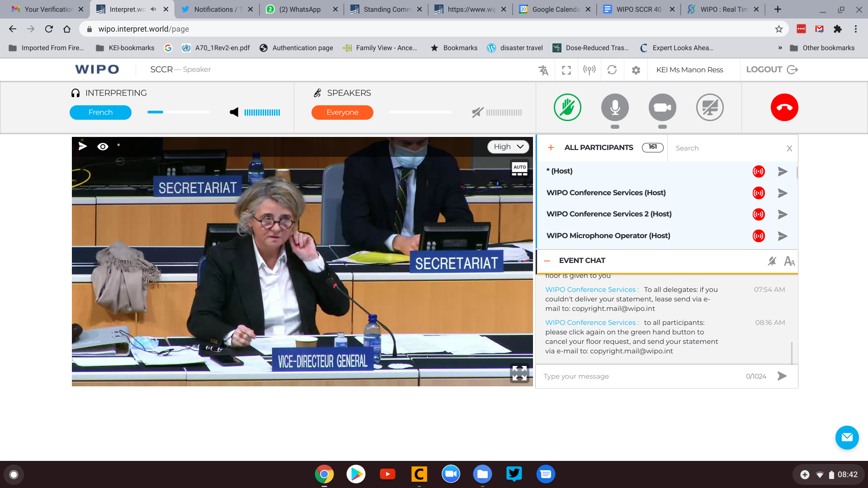Screen dimensions: 868x488
Task: Open the blue mail support bubble
Action: [847, 437]
